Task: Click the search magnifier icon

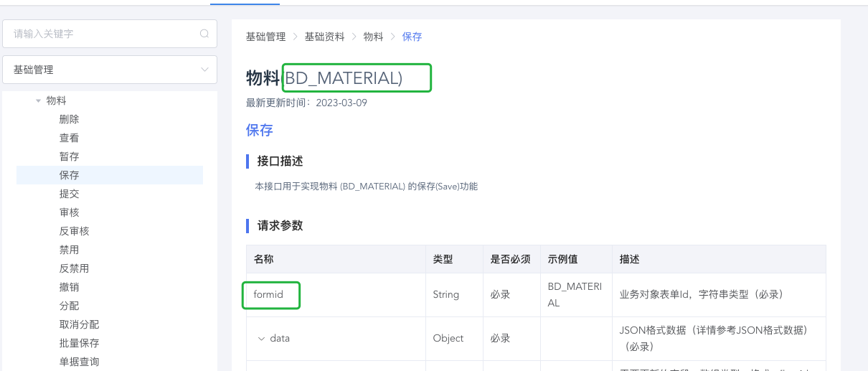Action: coord(204,34)
